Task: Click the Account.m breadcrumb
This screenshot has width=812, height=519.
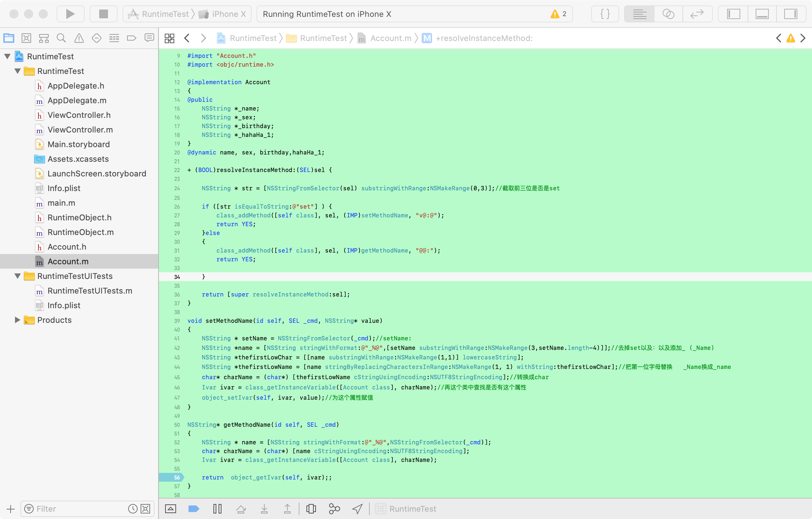Action: (x=385, y=38)
